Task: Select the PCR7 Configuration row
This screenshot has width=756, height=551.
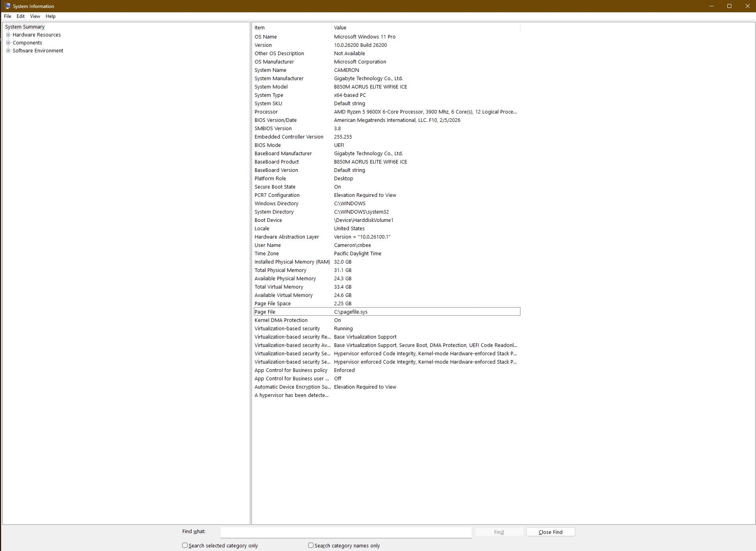Action: (x=387, y=195)
